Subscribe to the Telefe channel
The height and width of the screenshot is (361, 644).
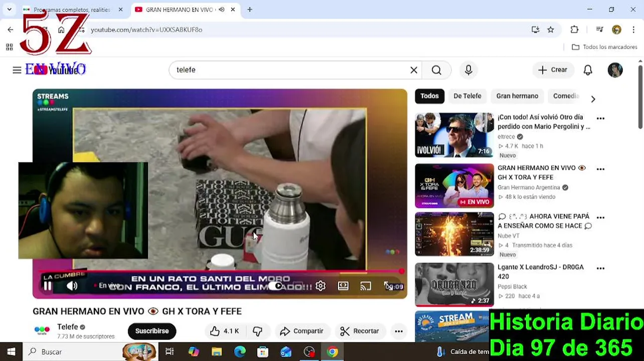152,331
